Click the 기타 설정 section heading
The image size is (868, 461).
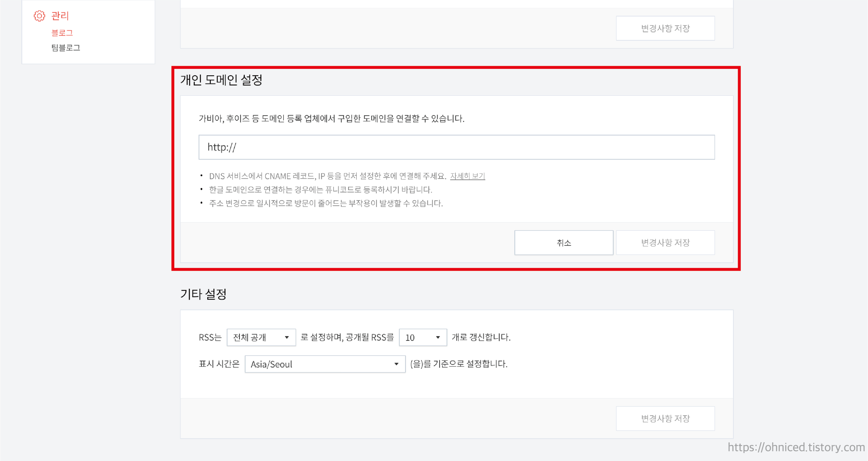203,294
